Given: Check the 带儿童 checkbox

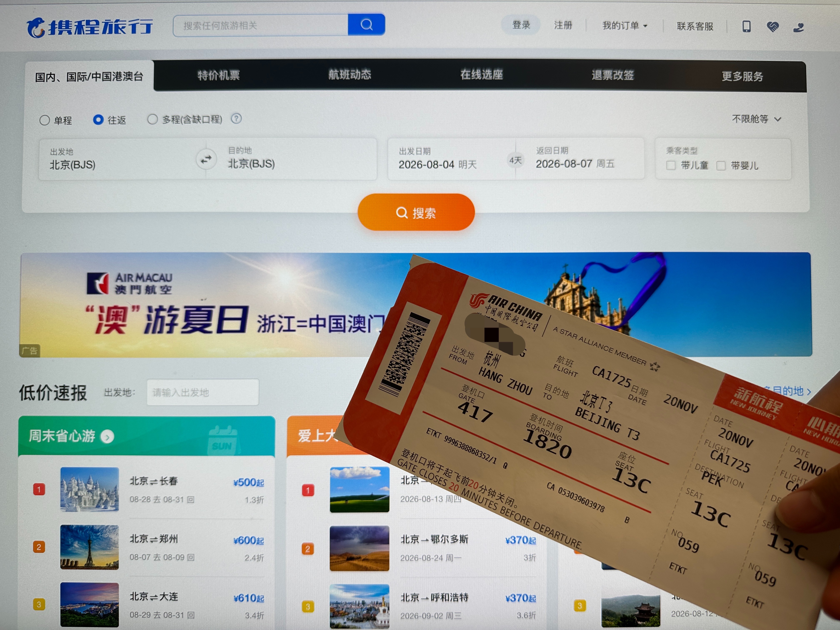Looking at the screenshot, I should [671, 166].
